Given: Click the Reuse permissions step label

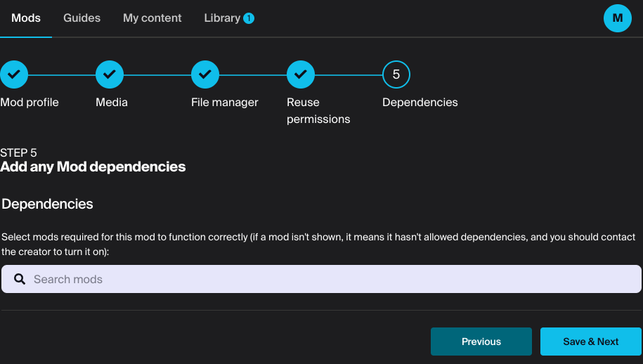Looking at the screenshot, I should tap(318, 111).
